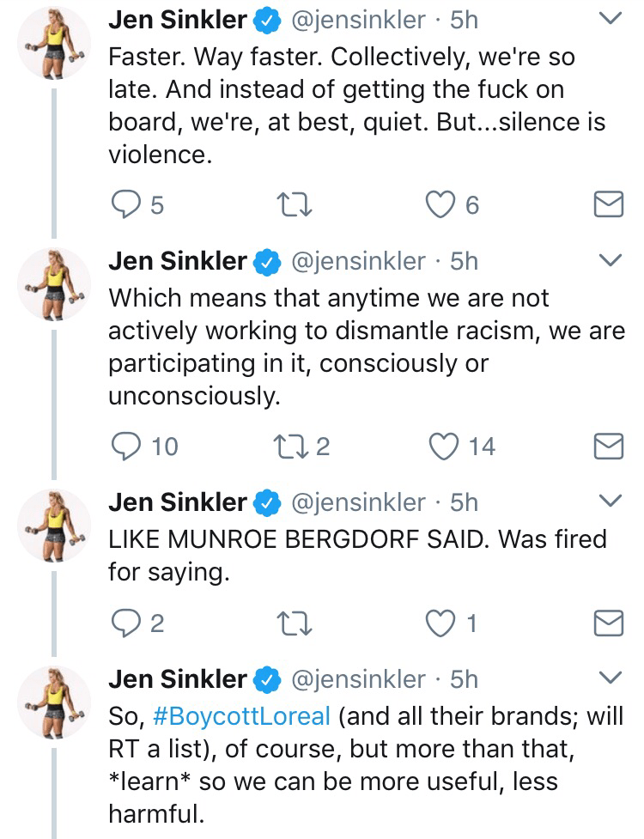This screenshot has width=644, height=839.
Task: Open @jensinkler handle on the first tweet
Action: click(x=359, y=19)
